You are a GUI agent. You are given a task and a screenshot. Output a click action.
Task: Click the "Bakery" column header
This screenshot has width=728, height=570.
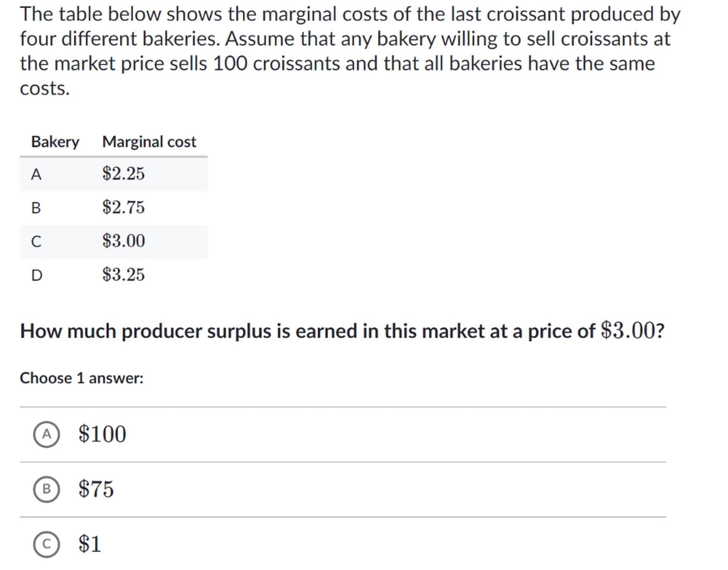tap(55, 142)
